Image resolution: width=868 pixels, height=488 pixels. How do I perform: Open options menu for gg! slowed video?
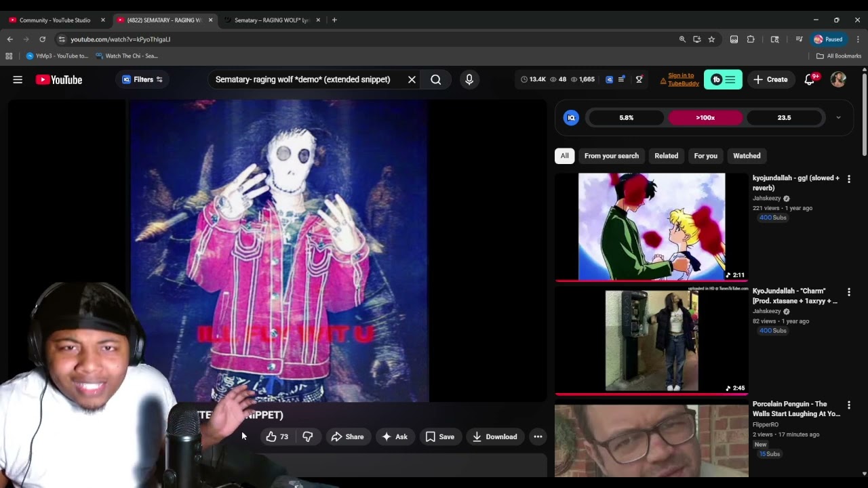[x=848, y=179]
